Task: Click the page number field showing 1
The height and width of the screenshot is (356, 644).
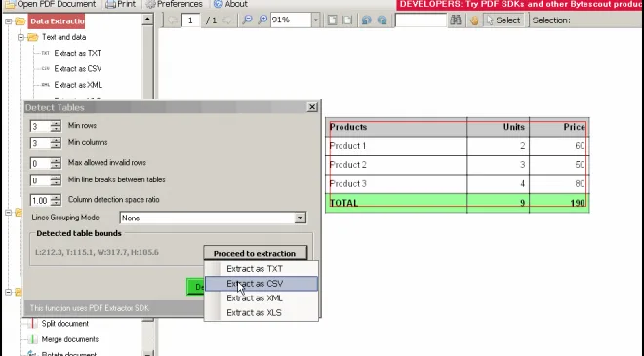Action: tap(190, 20)
